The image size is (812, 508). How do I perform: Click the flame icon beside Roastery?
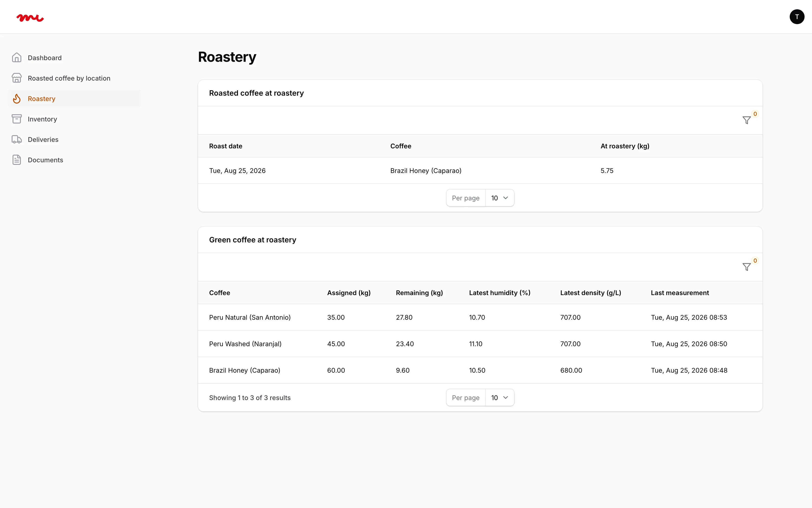pyautogui.click(x=17, y=99)
